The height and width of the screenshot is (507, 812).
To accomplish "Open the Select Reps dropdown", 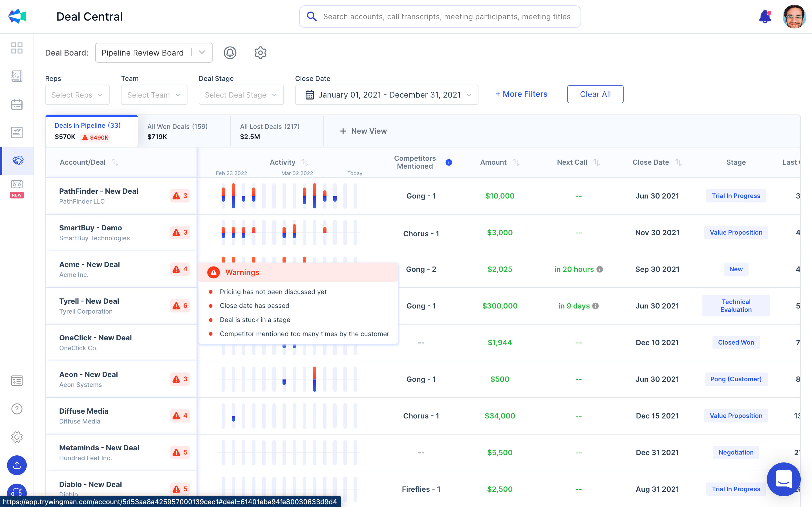I will click(x=77, y=95).
